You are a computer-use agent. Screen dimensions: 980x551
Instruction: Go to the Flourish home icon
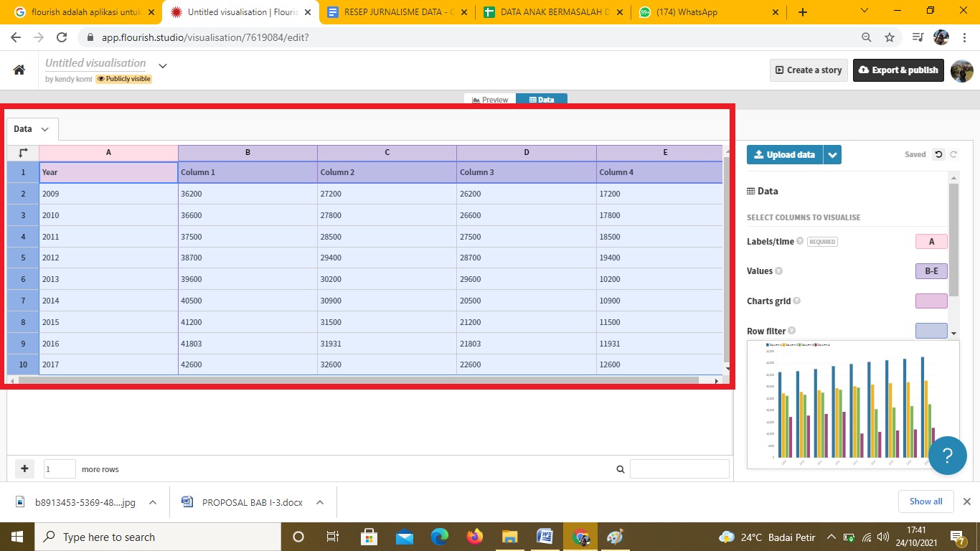19,70
